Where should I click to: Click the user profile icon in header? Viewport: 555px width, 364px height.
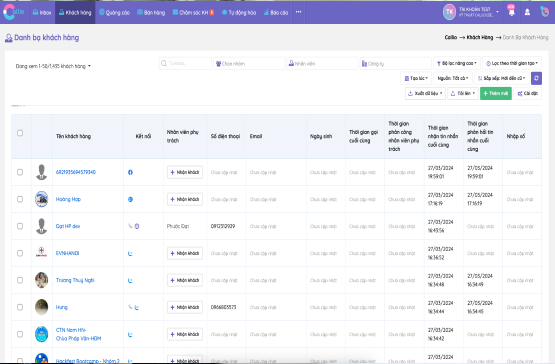tap(527, 12)
